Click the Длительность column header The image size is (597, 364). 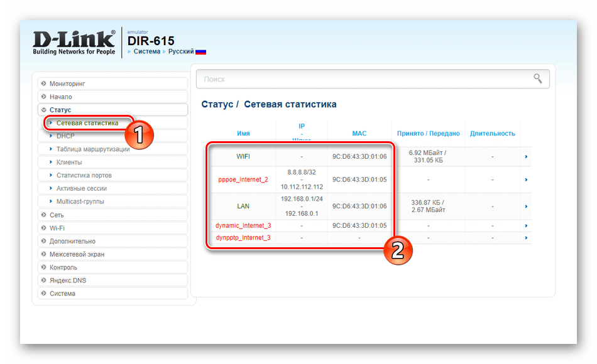pyautogui.click(x=492, y=134)
